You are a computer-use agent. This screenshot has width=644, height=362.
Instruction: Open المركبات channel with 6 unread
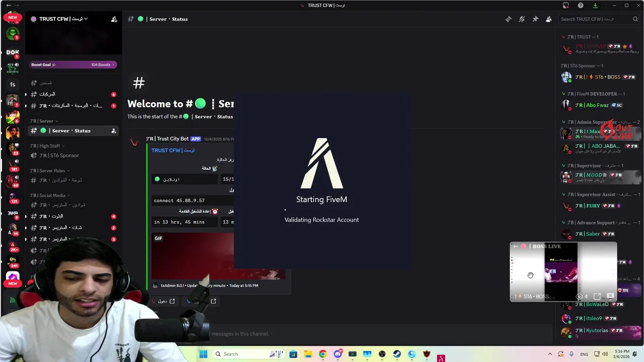73,94
